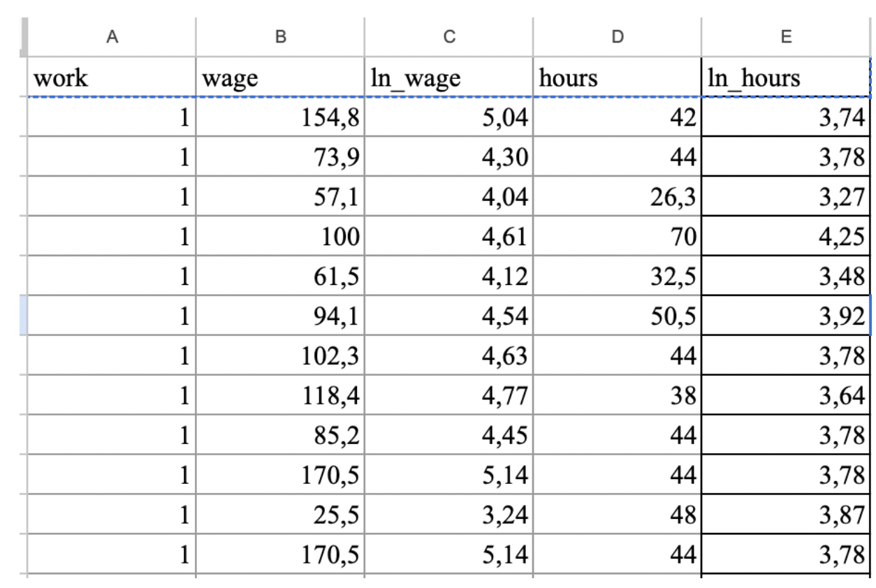Select the wage cell with value 100
This screenshot has width=876, height=588.
(280, 237)
